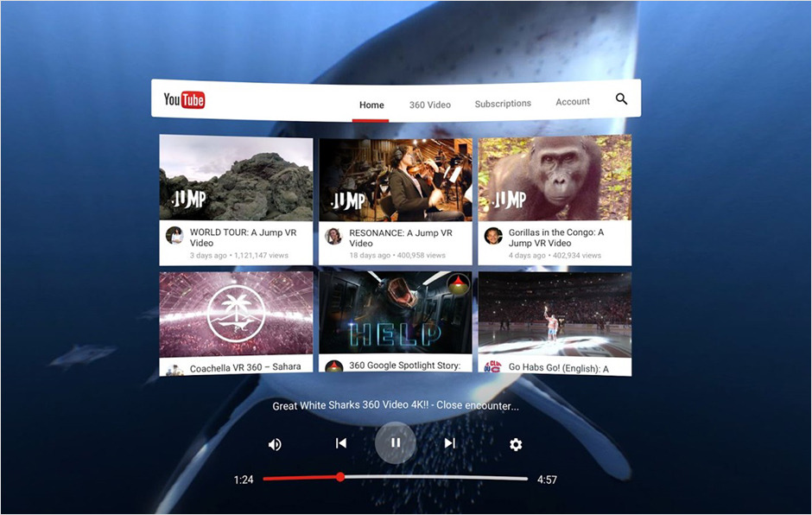Click the red progress slider handle

coord(340,477)
